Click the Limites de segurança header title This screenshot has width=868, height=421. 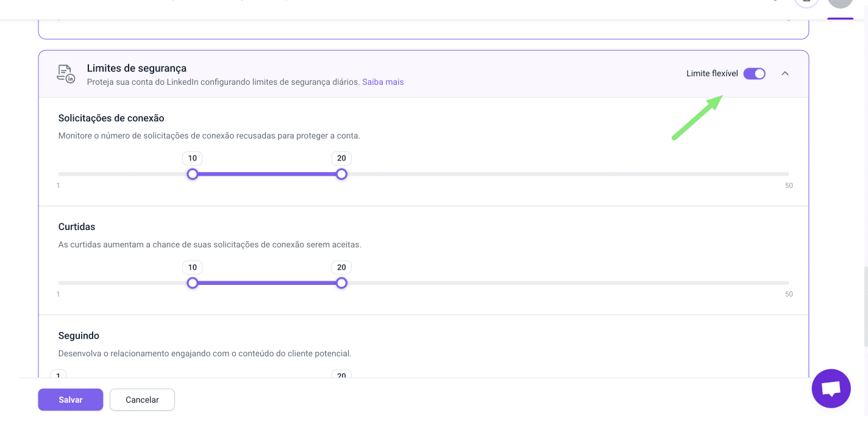(x=137, y=68)
